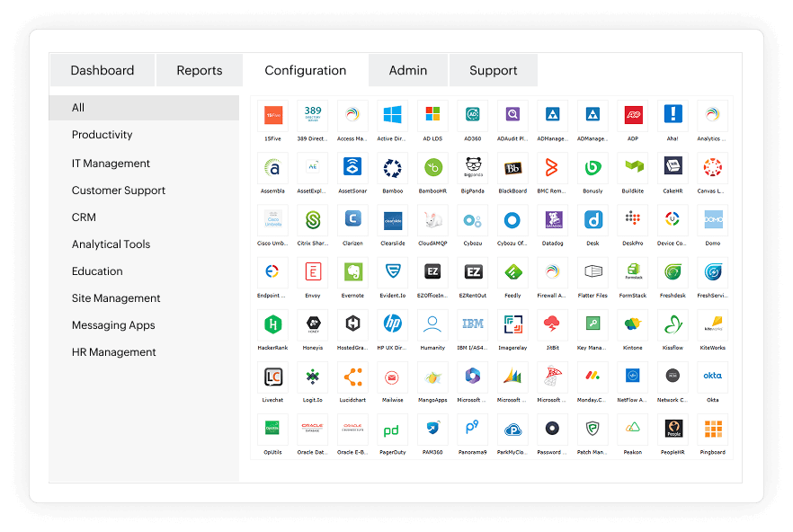Open the Admin tab
Screen dimensions: 793x532
[x=407, y=69]
